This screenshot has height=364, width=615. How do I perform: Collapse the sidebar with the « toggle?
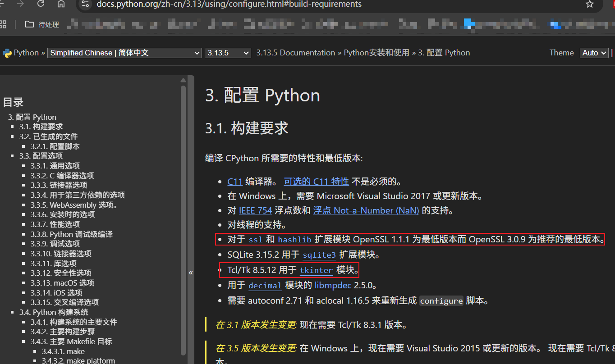coord(191,273)
